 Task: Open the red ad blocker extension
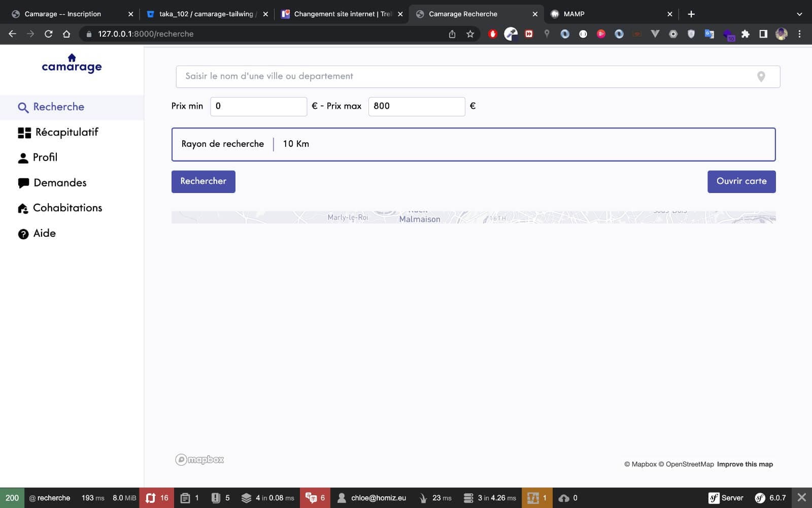pyautogui.click(x=492, y=34)
